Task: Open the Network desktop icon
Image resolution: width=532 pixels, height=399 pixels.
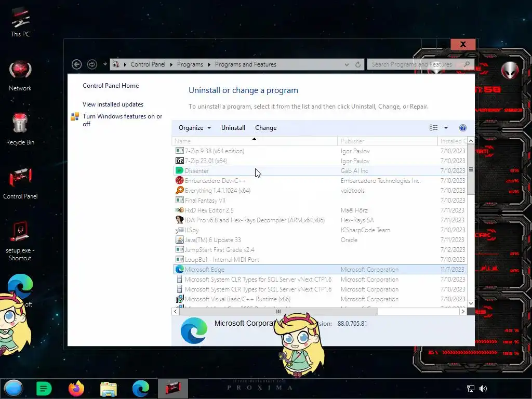Action: tap(20, 76)
